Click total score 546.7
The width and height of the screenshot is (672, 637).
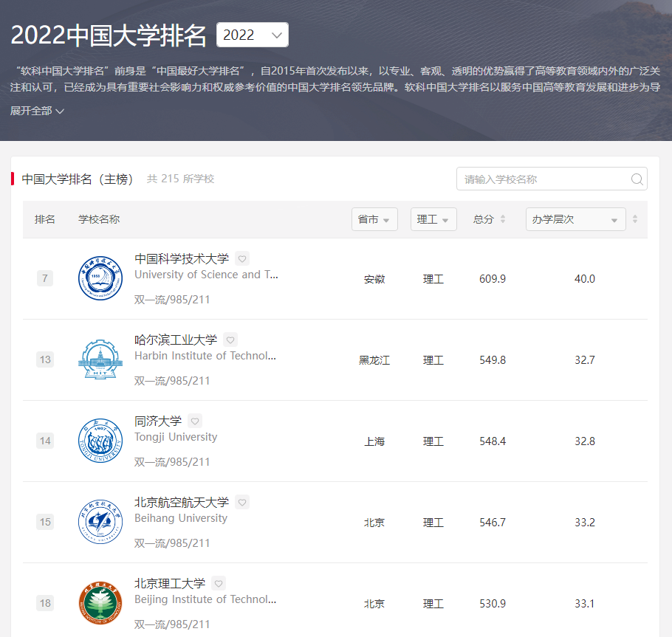point(493,522)
